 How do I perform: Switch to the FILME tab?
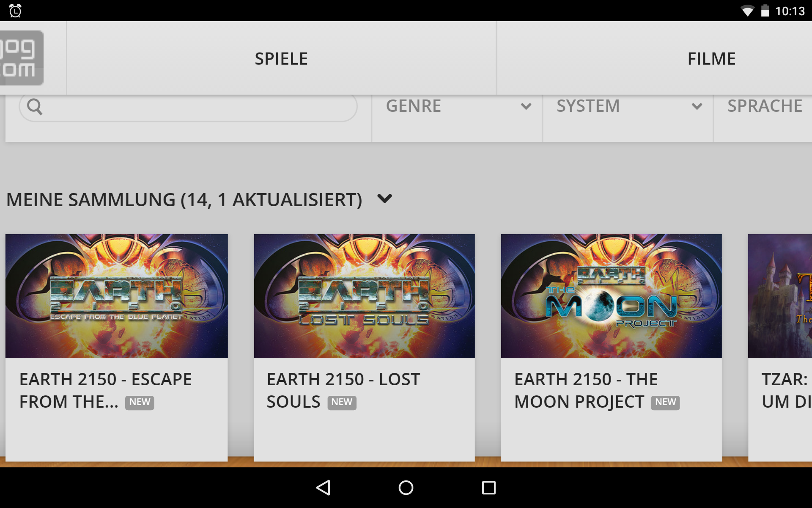[711, 58]
